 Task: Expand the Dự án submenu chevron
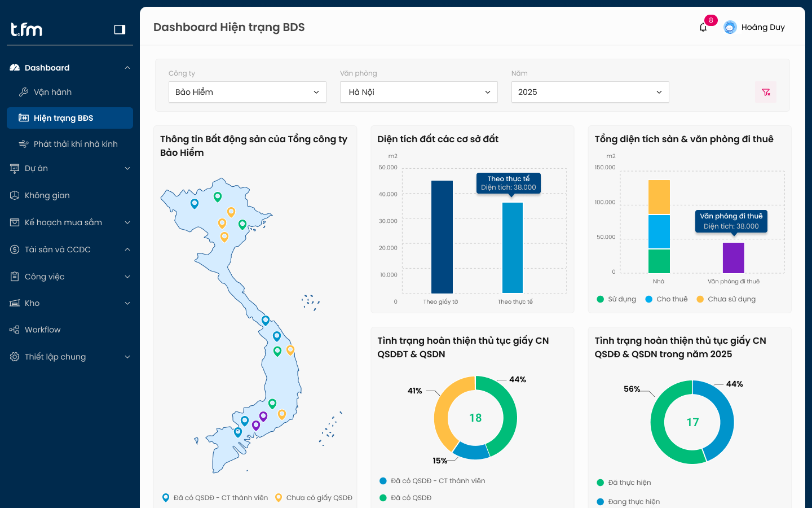point(127,168)
